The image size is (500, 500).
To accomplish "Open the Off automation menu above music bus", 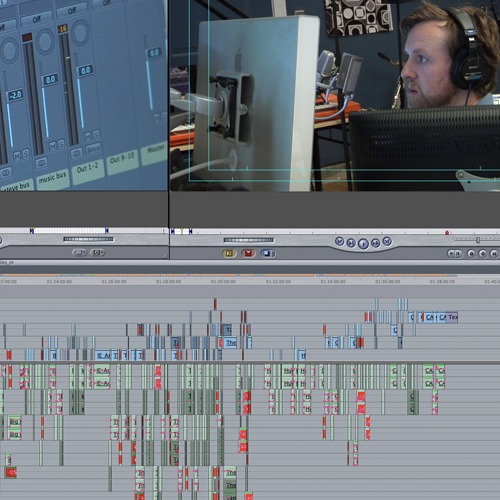I will pyautogui.click(x=37, y=20).
